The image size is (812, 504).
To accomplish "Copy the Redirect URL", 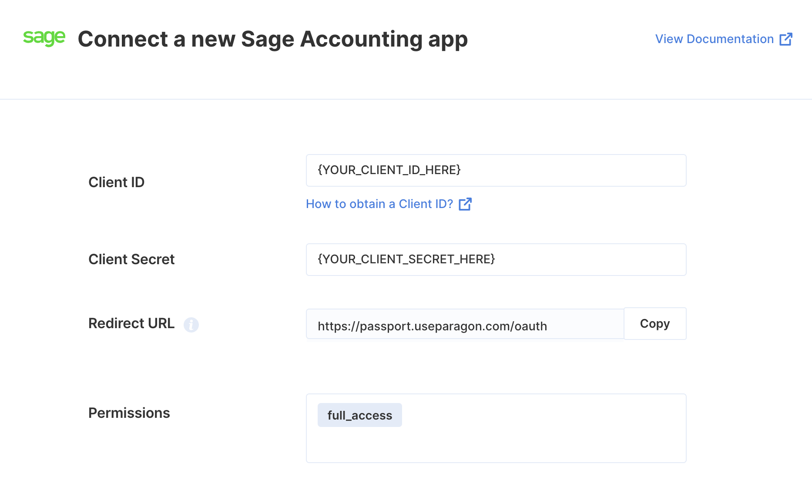I will coord(655,323).
